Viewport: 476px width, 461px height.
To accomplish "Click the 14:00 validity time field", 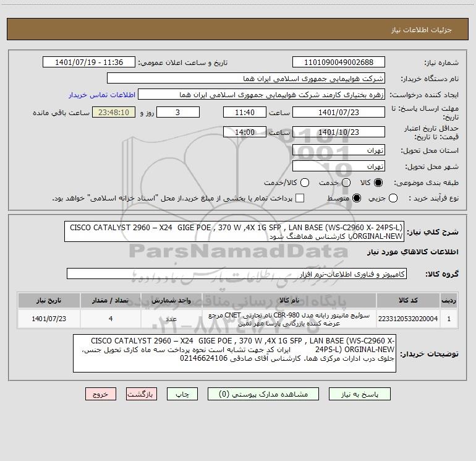I will click(245, 132).
